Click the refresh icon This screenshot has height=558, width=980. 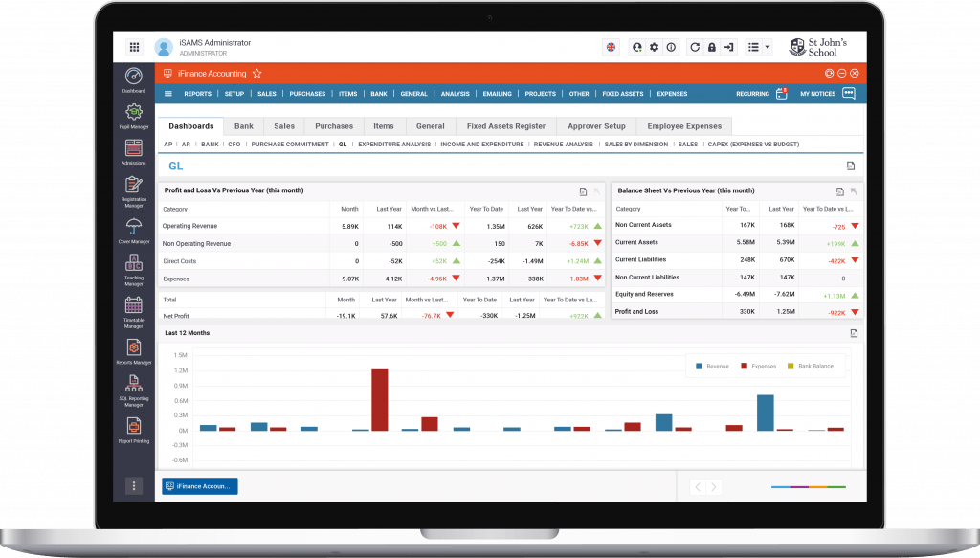(695, 47)
